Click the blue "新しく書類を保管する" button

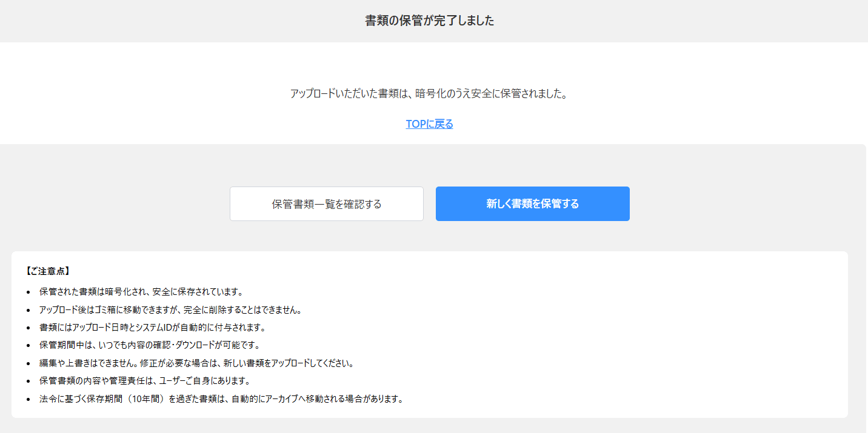[x=532, y=203]
